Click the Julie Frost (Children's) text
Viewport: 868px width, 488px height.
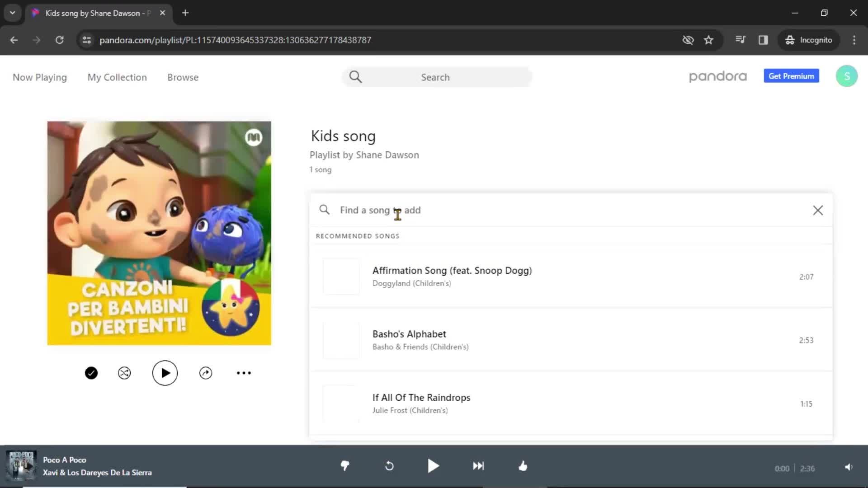pos(410,410)
